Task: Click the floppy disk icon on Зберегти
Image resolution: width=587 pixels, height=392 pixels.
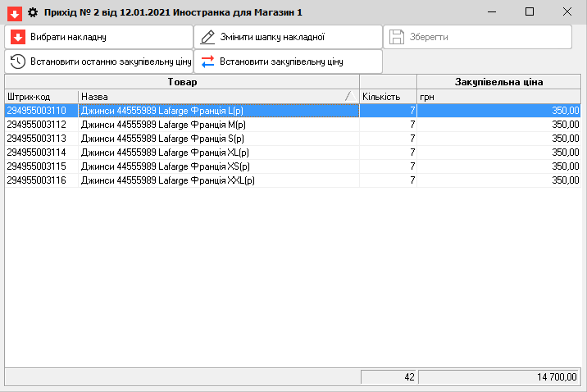Action: pos(397,37)
